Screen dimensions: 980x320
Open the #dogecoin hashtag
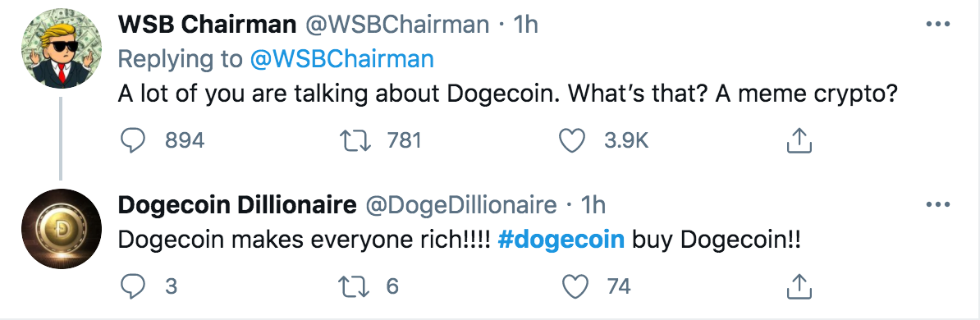561,240
